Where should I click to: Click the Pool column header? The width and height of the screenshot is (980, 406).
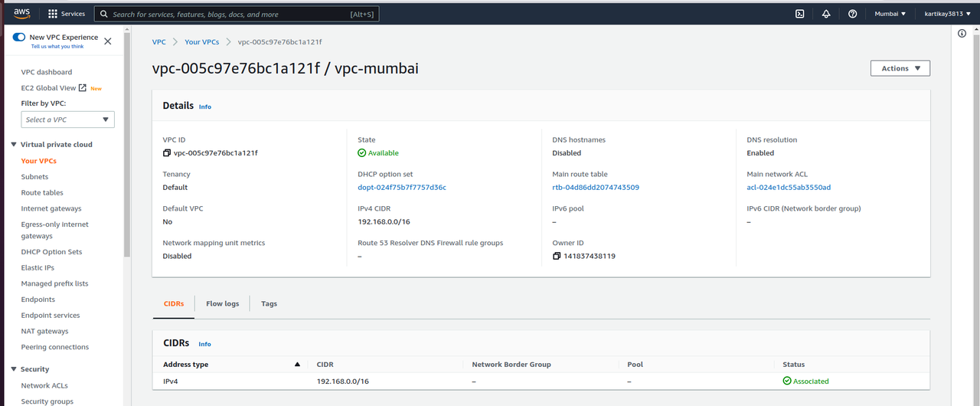tap(635, 365)
